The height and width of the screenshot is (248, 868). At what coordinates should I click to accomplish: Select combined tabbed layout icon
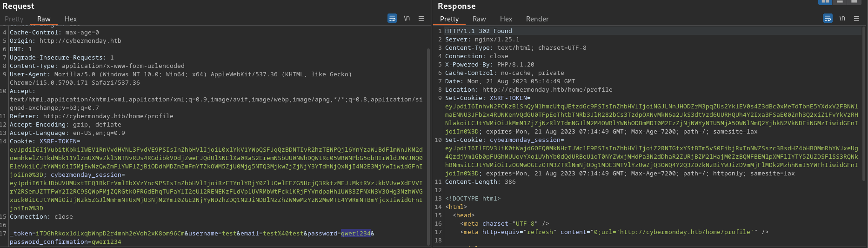(x=854, y=2)
